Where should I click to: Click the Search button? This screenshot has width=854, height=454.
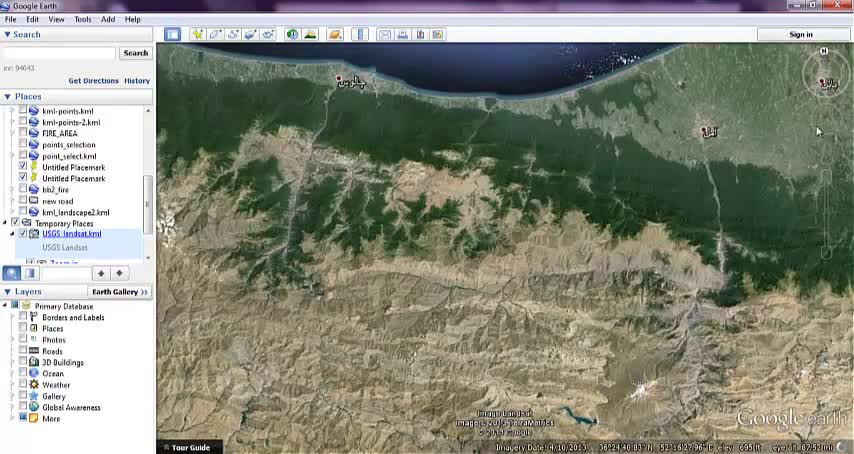[x=136, y=53]
